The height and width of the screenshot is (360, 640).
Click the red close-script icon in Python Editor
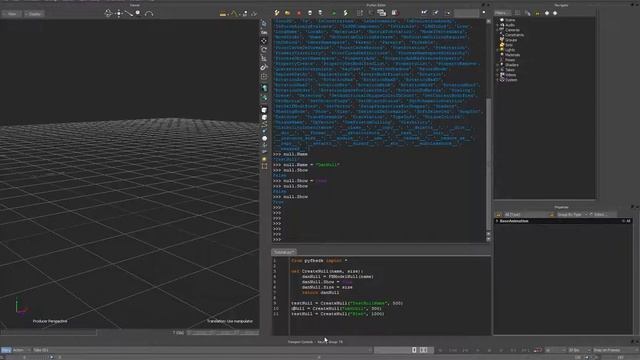pos(299,13)
